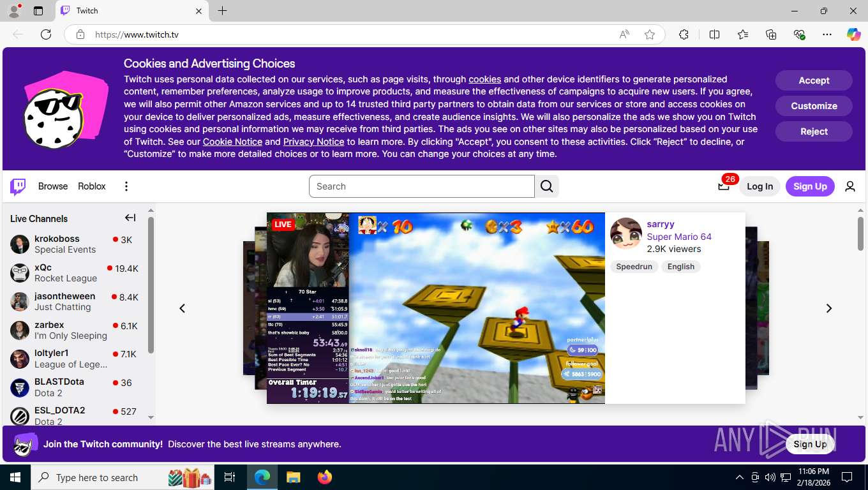Add this page to favorites star
The width and height of the screenshot is (868, 490).
point(650,34)
